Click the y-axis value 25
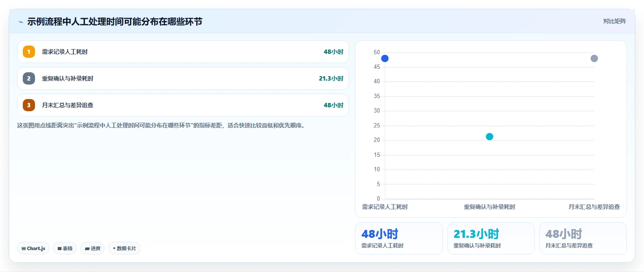Screen dimensions: 644x272 click(x=377, y=125)
